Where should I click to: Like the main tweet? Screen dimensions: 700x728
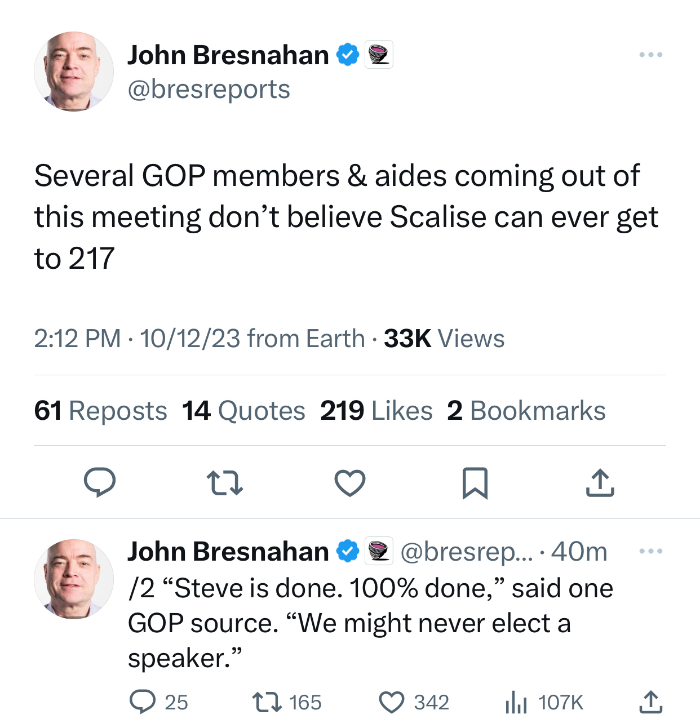pyautogui.click(x=350, y=483)
